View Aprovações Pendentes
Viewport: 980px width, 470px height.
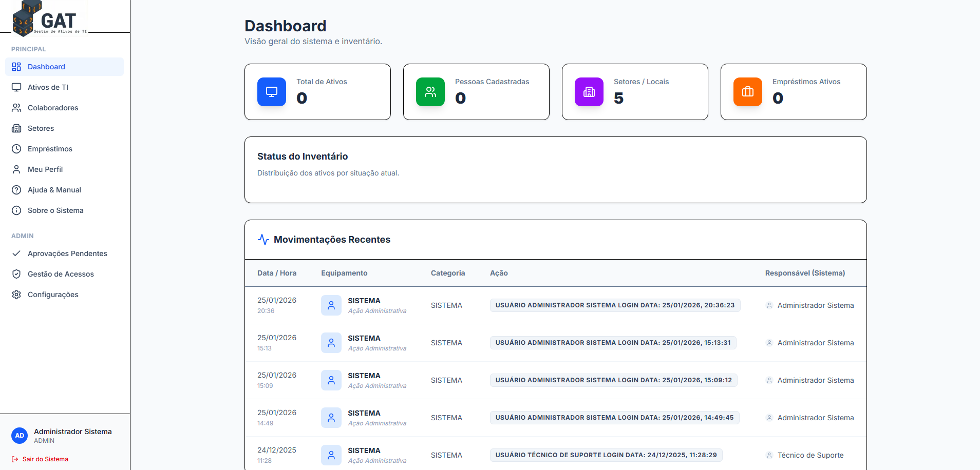[67, 253]
